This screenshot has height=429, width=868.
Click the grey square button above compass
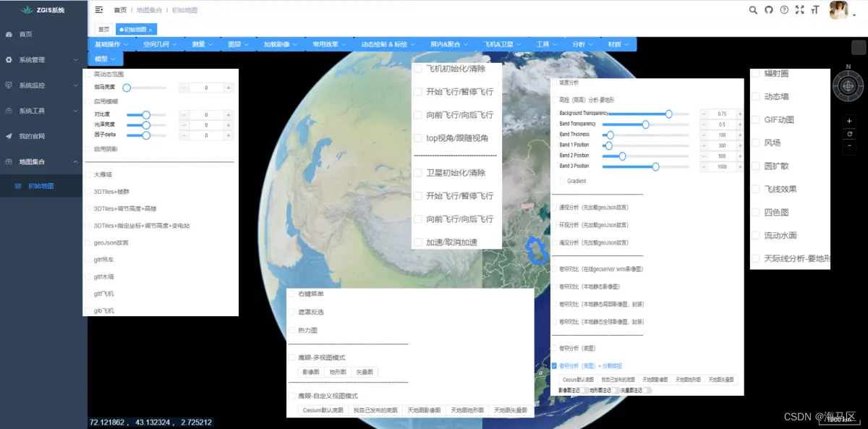click(859, 48)
